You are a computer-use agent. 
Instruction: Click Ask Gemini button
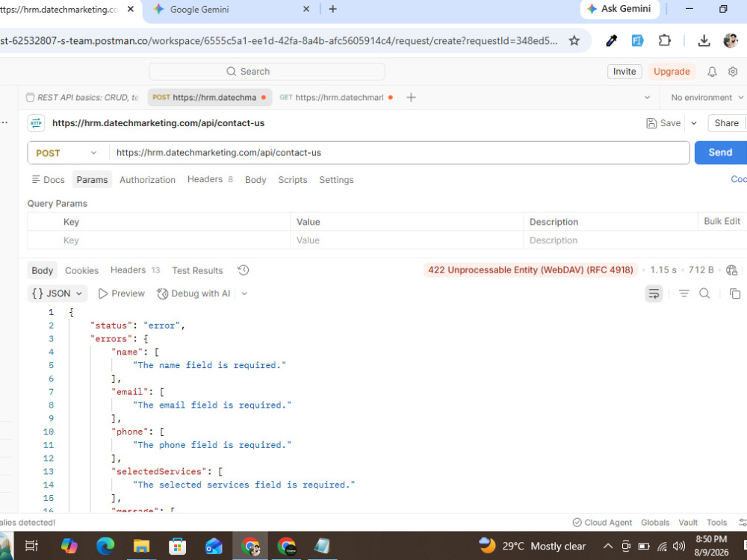point(619,9)
